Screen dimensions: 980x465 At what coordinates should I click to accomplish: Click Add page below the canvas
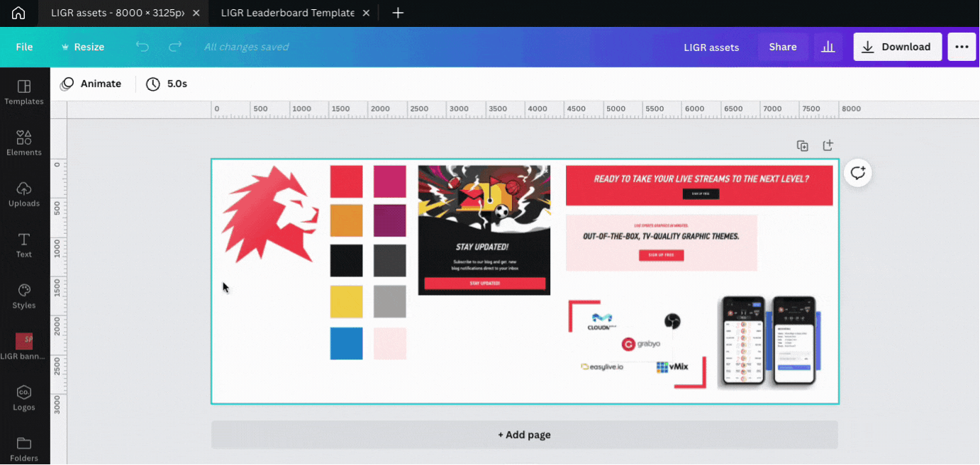tap(524, 435)
